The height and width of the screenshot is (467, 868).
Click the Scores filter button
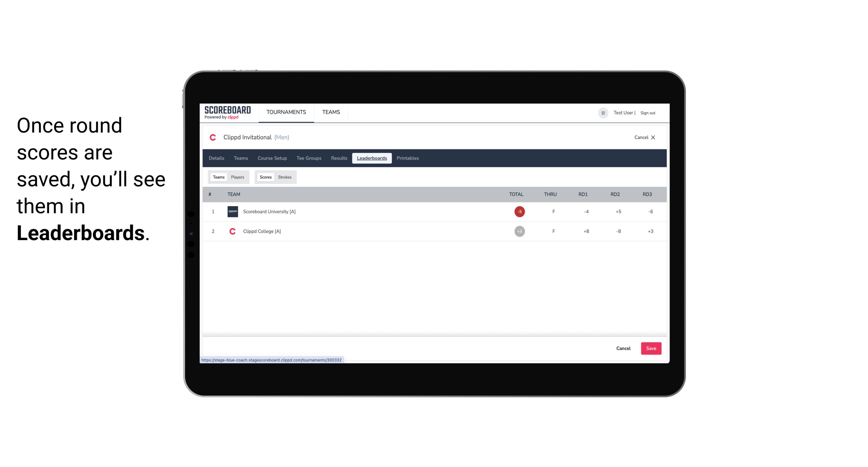click(265, 177)
